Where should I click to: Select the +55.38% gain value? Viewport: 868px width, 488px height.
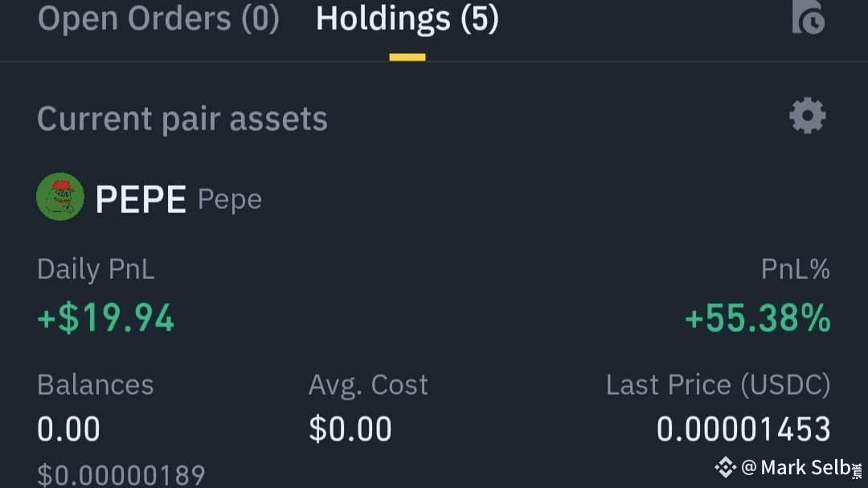tap(757, 318)
